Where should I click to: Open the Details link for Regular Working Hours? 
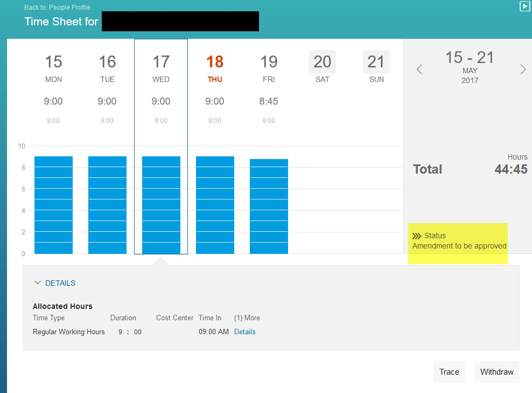(244, 332)
